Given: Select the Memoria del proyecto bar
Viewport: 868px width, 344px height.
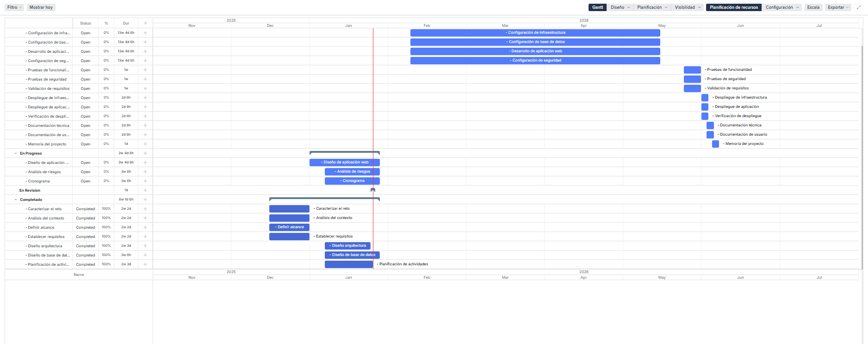Looking at the screenshot, I should pos(715,144).
